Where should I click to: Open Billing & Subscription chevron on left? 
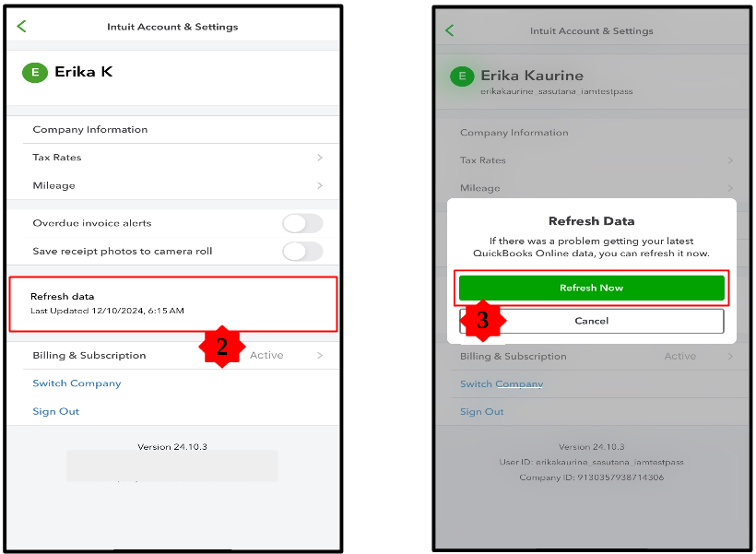[x=320, y=355]
